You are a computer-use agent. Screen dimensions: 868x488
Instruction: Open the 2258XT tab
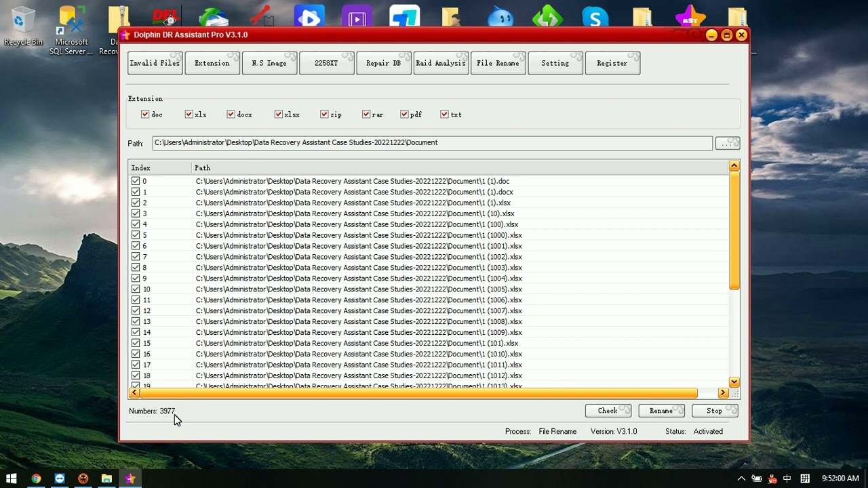[x=326, y=63]
